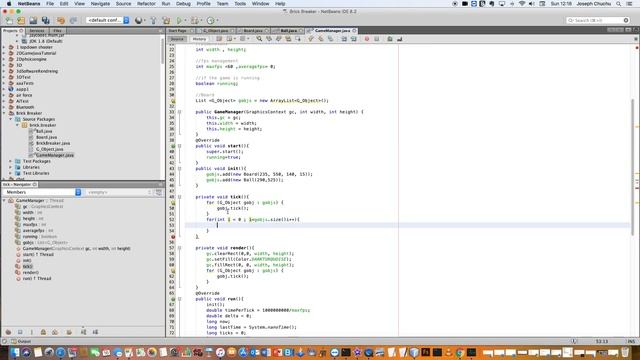The height and width of the screenshot is (360, 640).
Task: Open the Start Page editor tab
Action: pyautogui.click(x=178, y=31)
